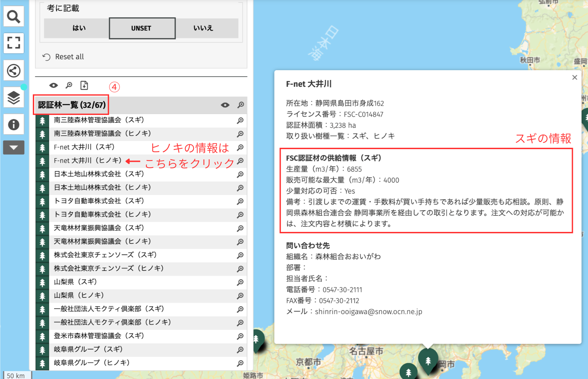
Task: Select UNSET filter option
Action: click(142, 28)
